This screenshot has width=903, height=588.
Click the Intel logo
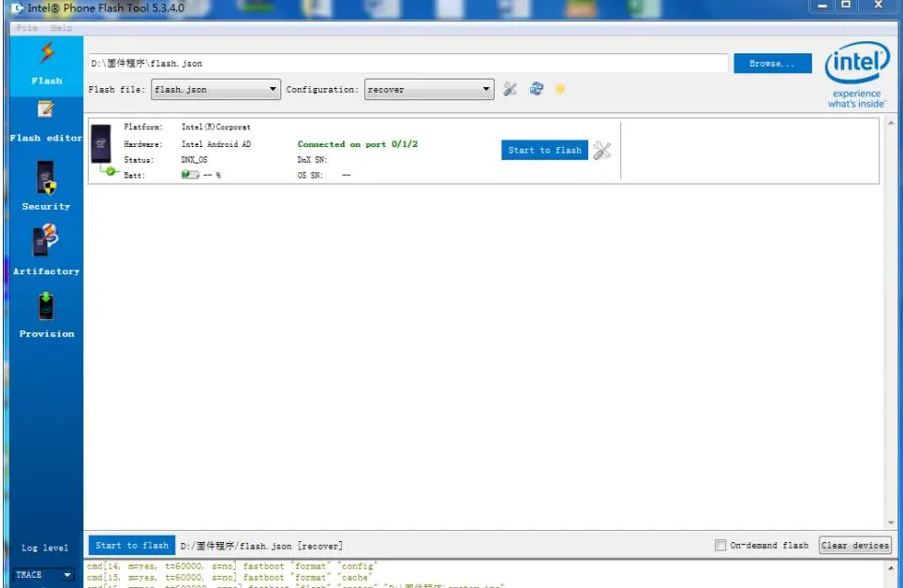tap(856, 74)
